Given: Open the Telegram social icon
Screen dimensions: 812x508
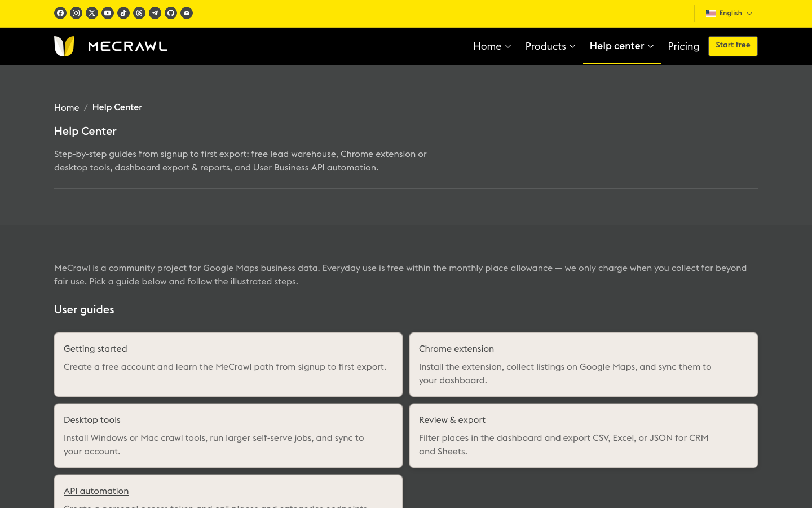Looking at the screenshot, I should pyautogui.click(x=155, y=13).
